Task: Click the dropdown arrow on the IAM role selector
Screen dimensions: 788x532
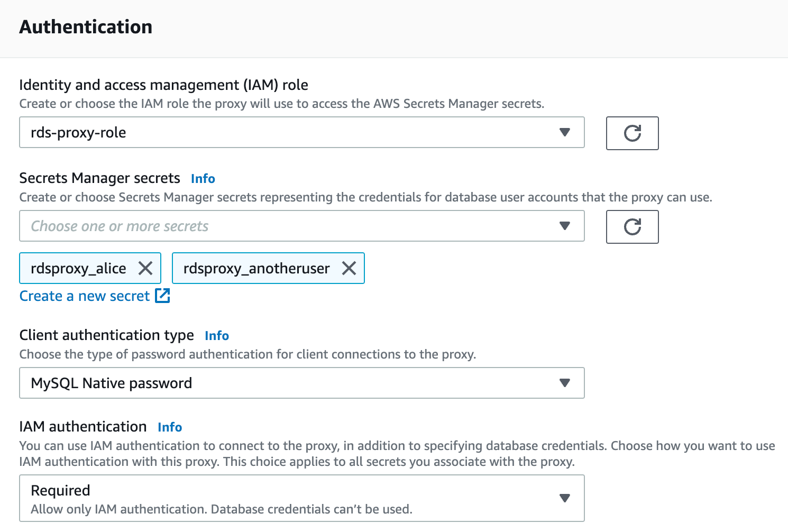Action: coord(565,133)
